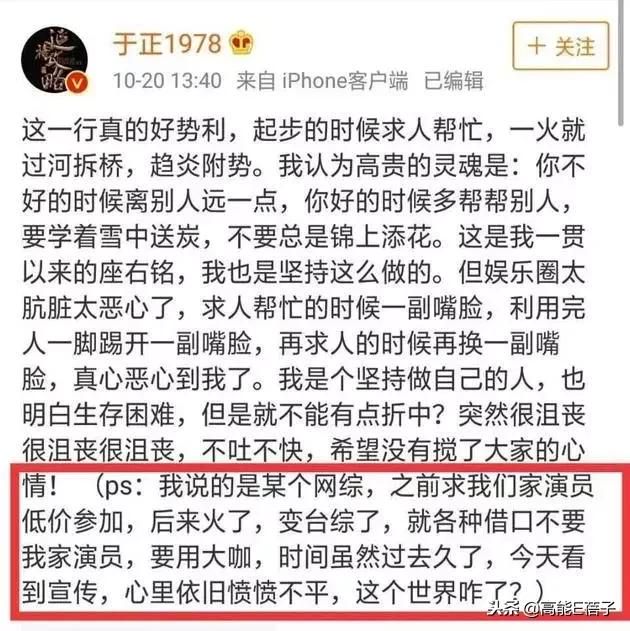The image size is (630, 631).
Task: Click the line starting 明白生存困难
Action: click(304, 414)
